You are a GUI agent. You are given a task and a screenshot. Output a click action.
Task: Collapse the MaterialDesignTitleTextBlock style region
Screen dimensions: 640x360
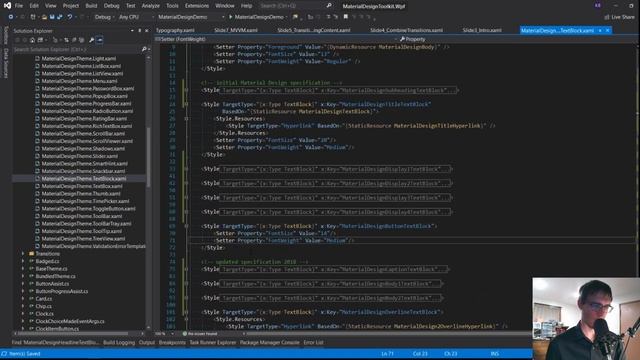point(187,104)
